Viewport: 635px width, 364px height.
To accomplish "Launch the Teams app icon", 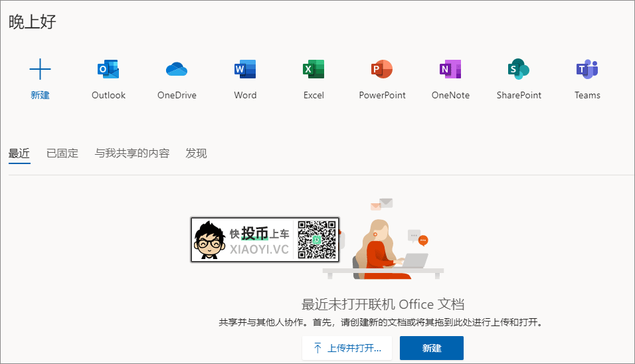I will (587, 69).
